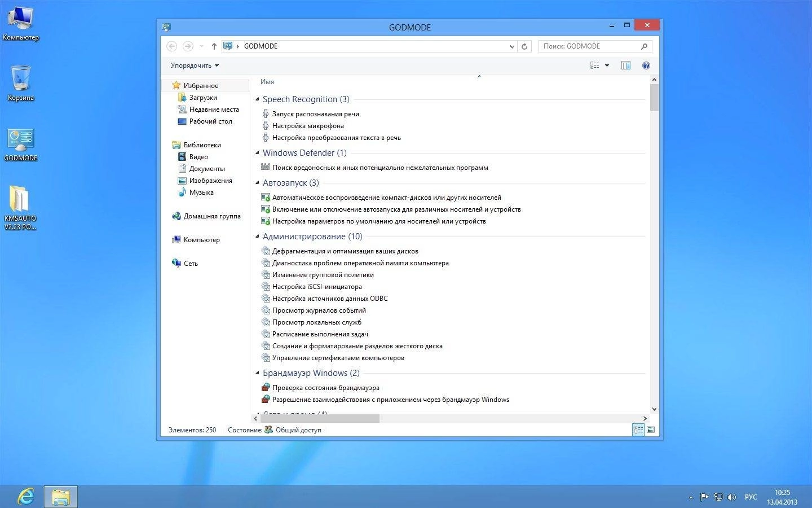Image resolution: width=812 pixels, height=508 pixels.
Task: Go forward with the navigation arrow
Action: pyautogui.click(x=188, y=46)
